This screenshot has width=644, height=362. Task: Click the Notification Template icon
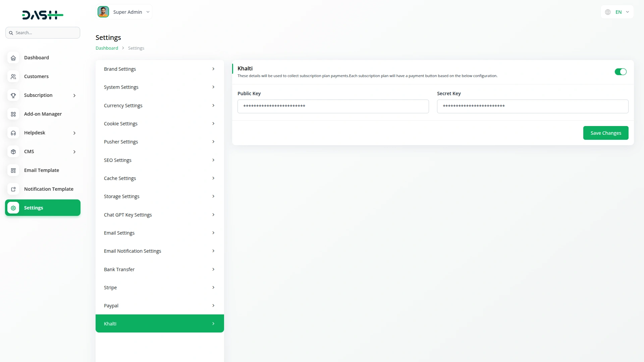coord(13,189)
